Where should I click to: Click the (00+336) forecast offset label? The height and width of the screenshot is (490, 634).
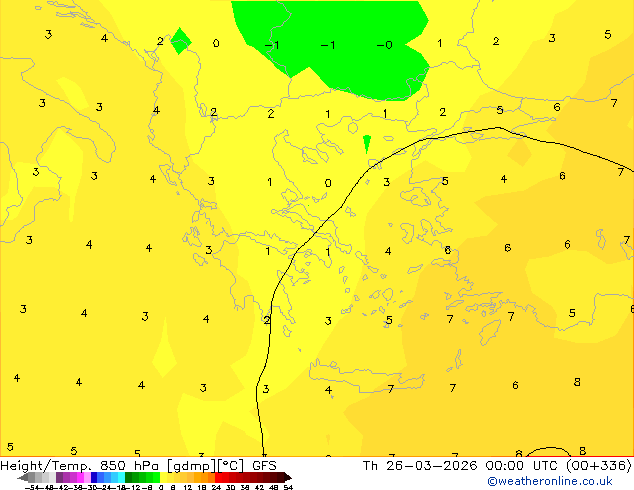pos(599,466)
